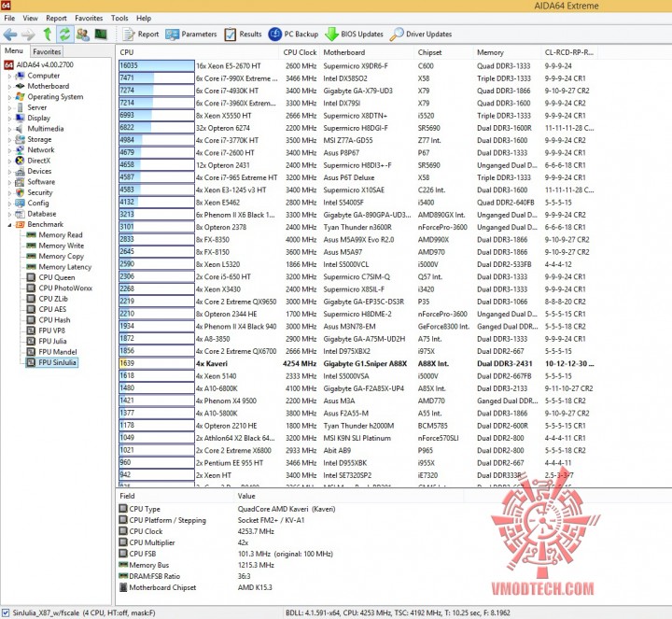672x619 pixels.
Task: Launch PC Backup
Action: tap(293, 34)
